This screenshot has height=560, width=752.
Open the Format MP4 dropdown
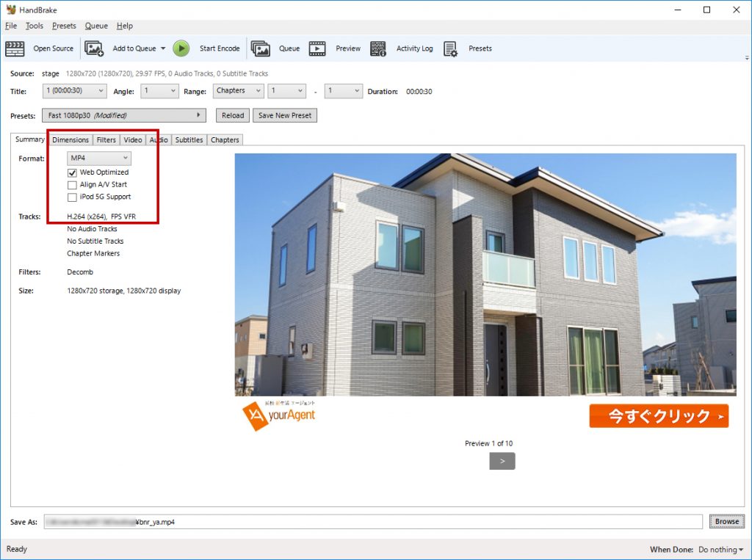click(99, 158)
